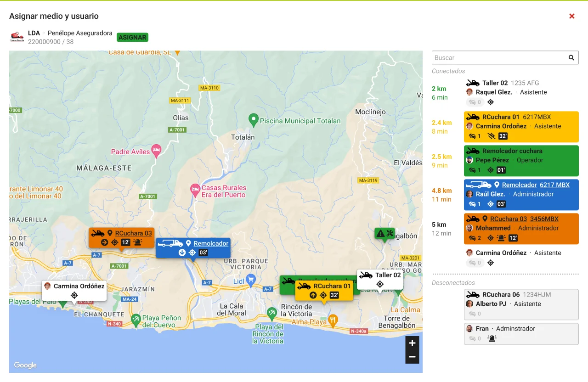Screen dimensions: 588x382
Task: Click Alberto PJ avatar
Action: 469,304
